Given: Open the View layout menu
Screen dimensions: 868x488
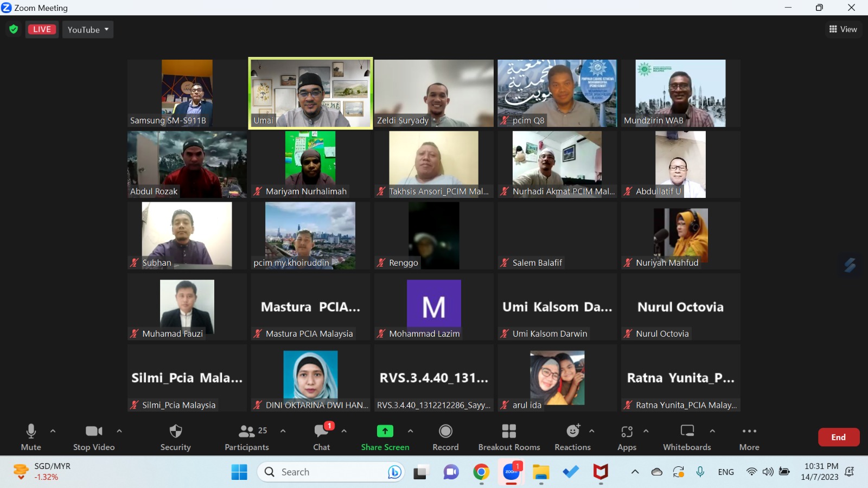Looking at the screenshot, I should pyautogui.click(x=843, y=29).
